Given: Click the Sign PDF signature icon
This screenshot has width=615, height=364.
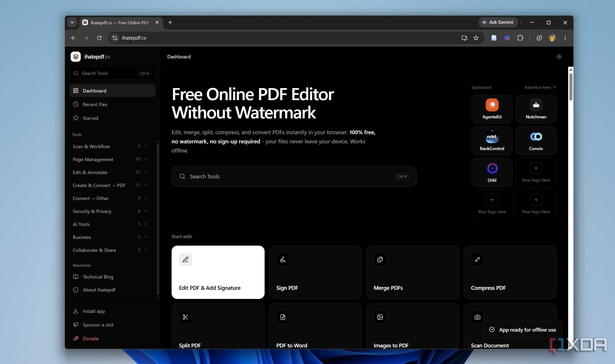Looking at the screenshot, I should click(x=283, y=260).
